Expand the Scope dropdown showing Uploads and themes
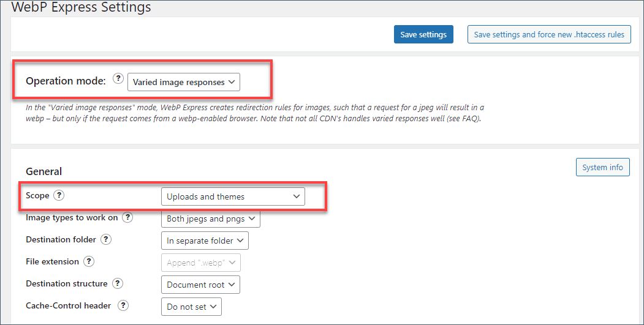644x325 pixels. (x=233, y=196)
